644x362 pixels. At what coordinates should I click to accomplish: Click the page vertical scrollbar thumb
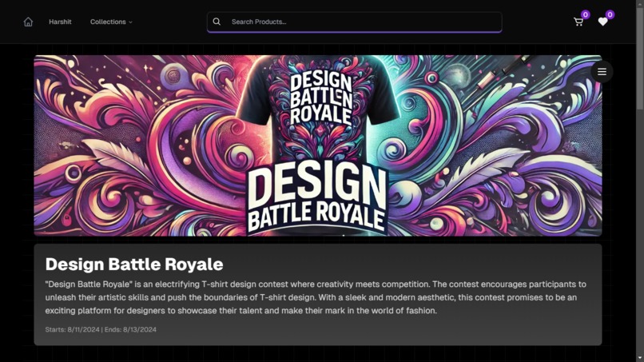(639, 58)
